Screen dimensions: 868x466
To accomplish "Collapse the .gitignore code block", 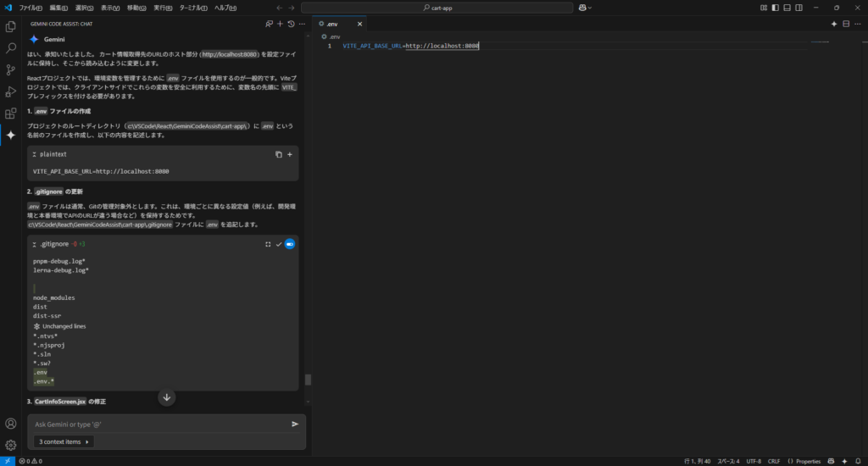I will tap(34, 244).
